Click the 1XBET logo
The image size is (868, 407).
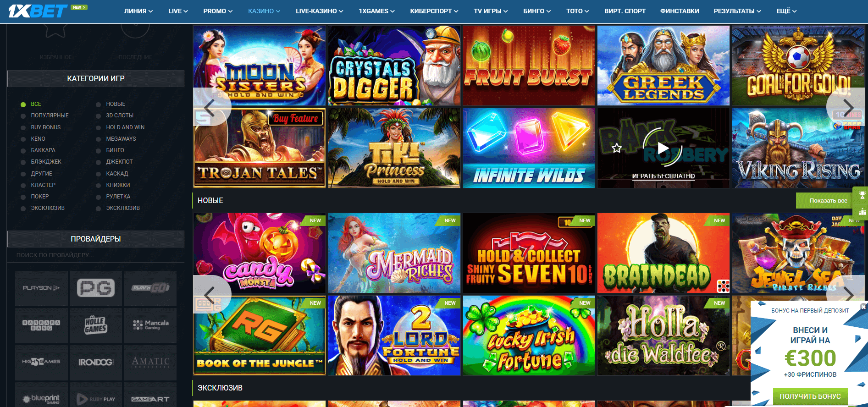pyautogui.click(x=38, y=11)
